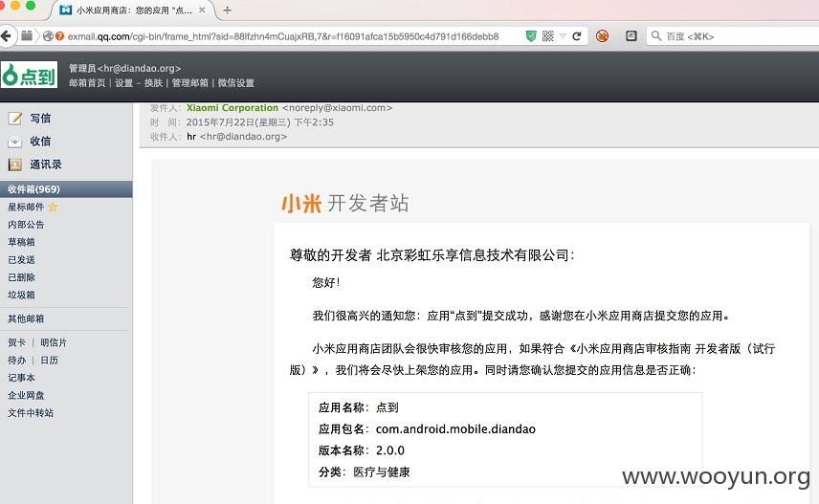Open 已发送 sent folder

21,259
